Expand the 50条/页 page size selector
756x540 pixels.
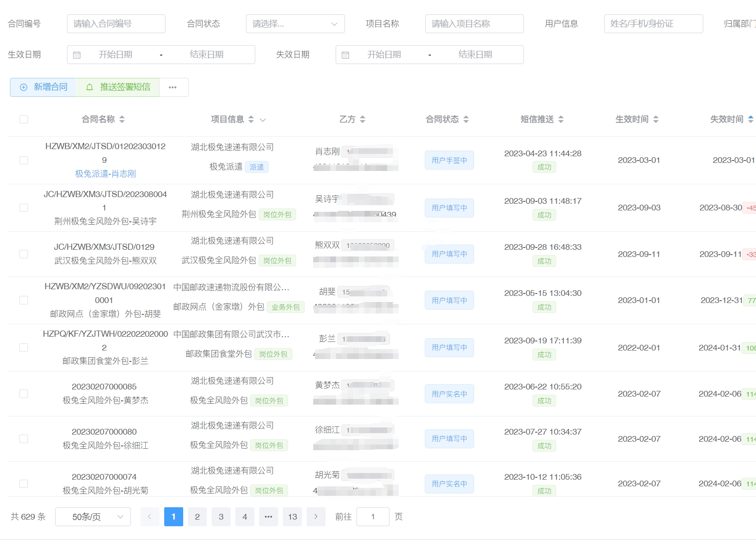[x=93, y=517]
